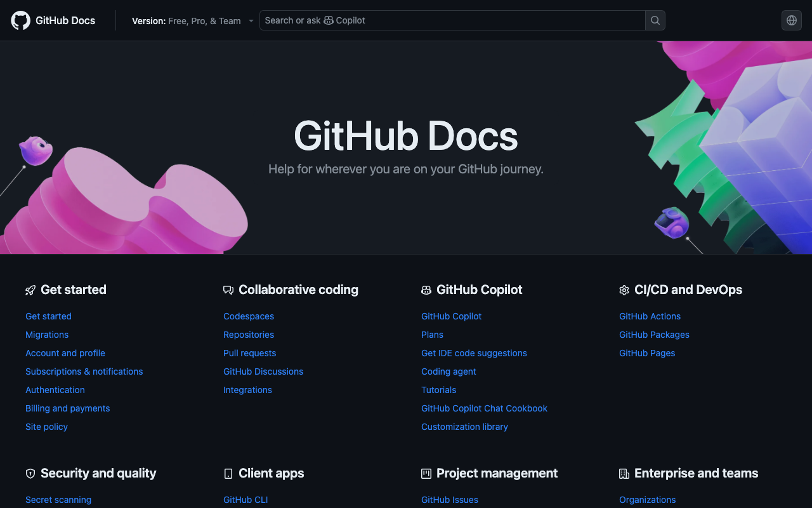Click the comment icon beside Collaborative coding
812x508 pixels.
(228, 290)
